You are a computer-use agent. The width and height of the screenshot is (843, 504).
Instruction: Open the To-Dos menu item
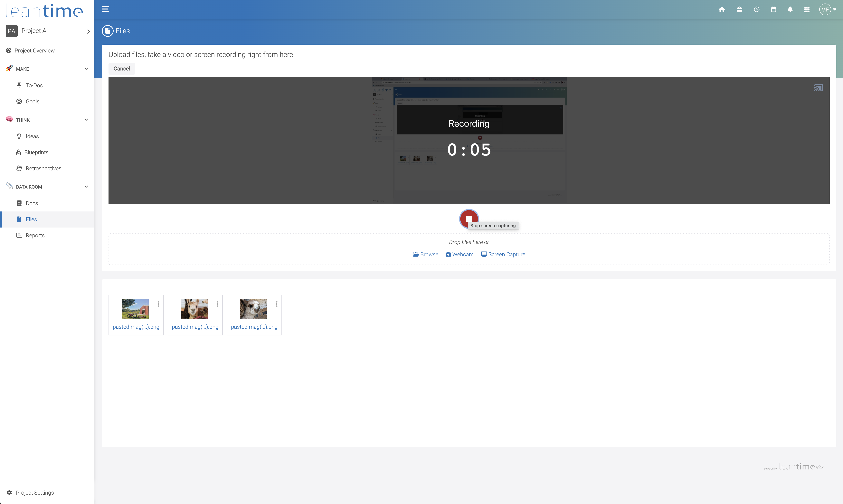(x=34, y=85)
